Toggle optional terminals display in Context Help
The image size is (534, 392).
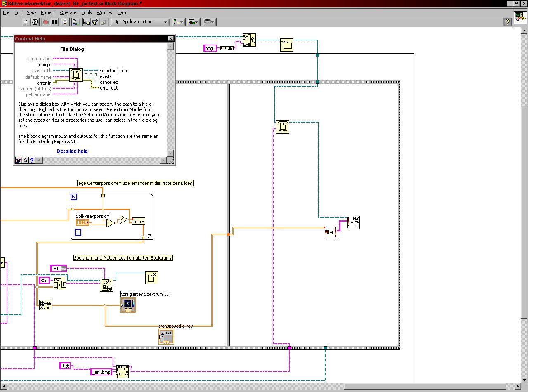19,161
